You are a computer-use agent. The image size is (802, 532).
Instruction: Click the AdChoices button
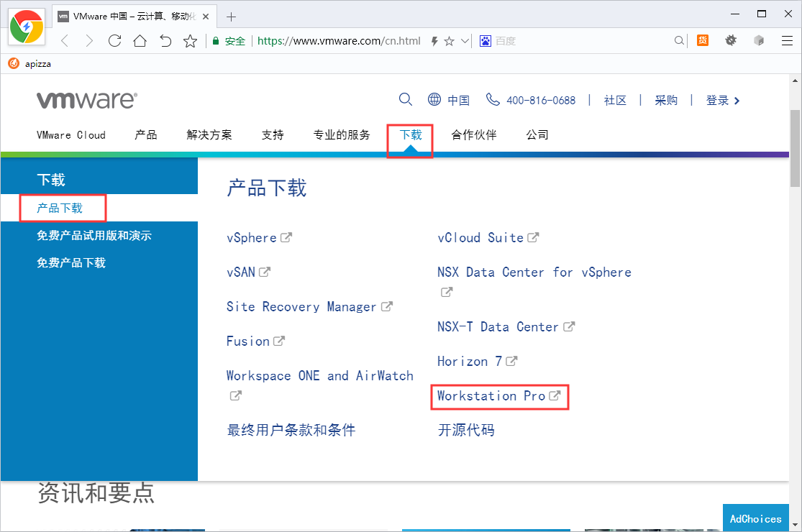(x=755, y=518)
